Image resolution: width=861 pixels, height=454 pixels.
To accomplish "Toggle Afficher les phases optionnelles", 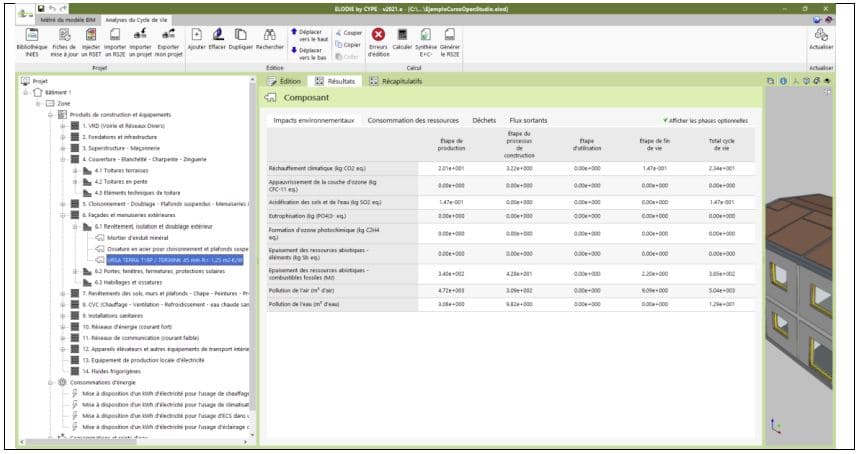I will point(706,120).
